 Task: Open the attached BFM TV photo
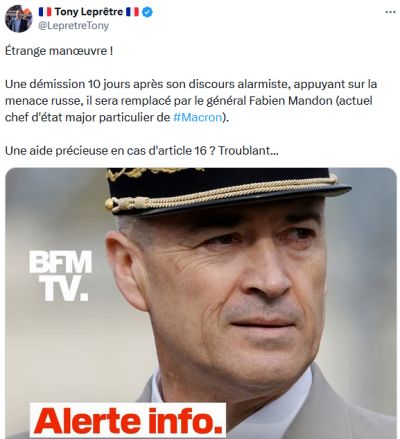click(201, 303)
